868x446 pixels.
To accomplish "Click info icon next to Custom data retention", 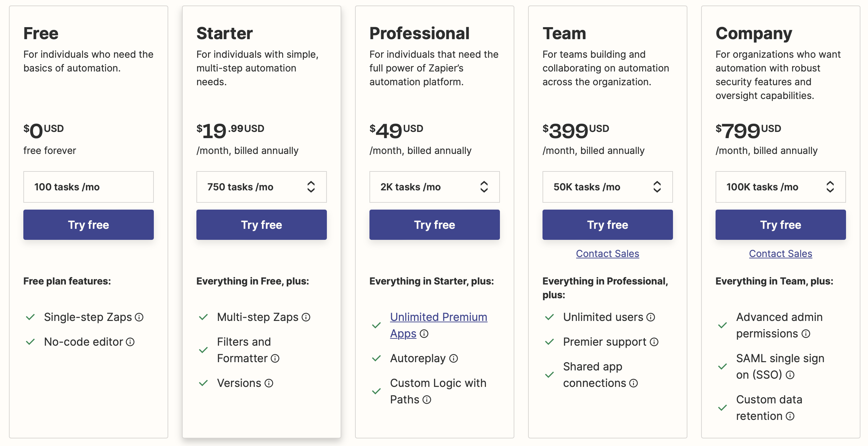I will pyautogui.click(x=790, y=416).
